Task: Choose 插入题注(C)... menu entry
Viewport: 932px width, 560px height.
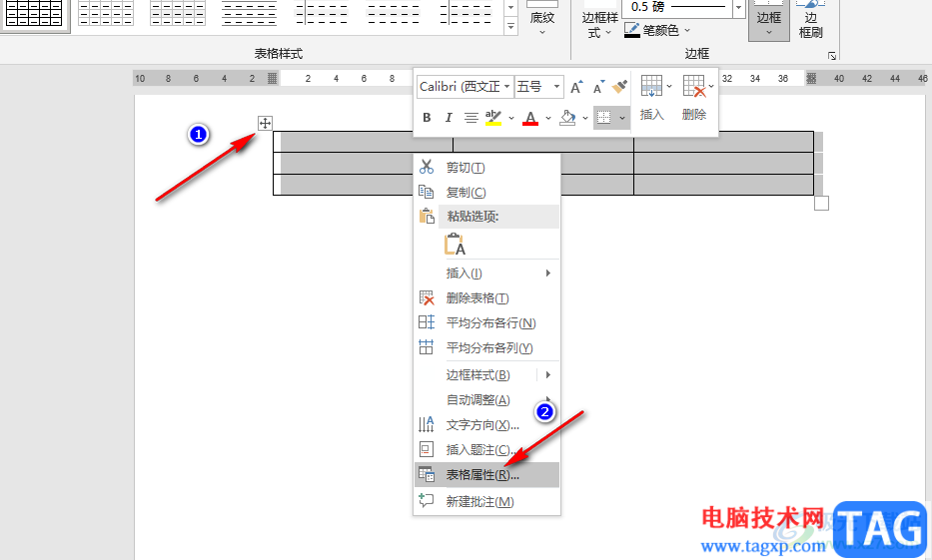Action: coord(486,450)
